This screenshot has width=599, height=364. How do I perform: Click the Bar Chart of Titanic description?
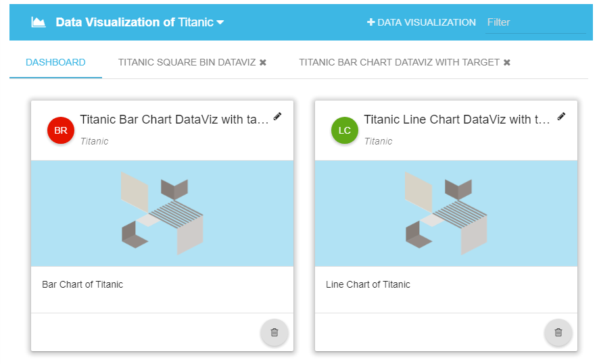point(82,284)
